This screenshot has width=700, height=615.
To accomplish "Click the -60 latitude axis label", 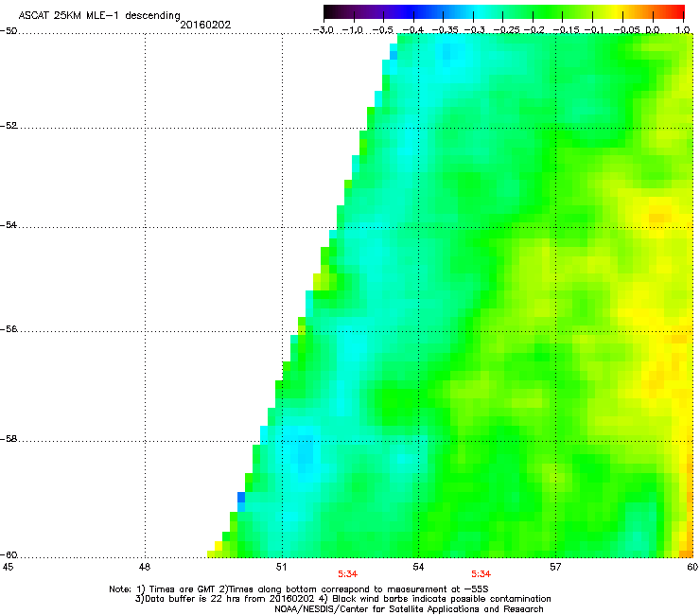I will 9,554.
